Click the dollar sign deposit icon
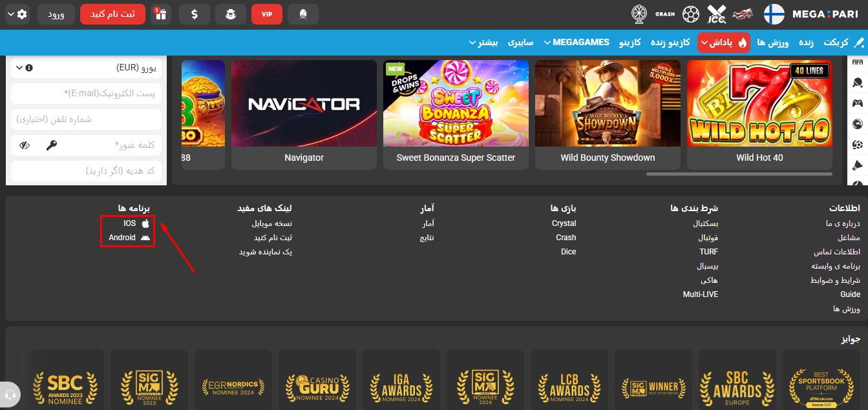Image resolution: width=868 pixels, height=410 pixels. click(194, 14)
